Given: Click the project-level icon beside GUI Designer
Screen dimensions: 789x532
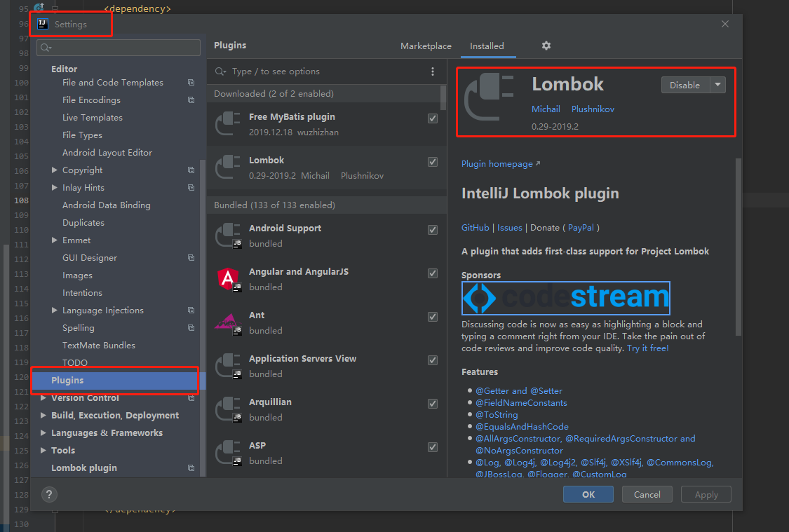Looking at the screenshot, I should click(x=191, y=257).
